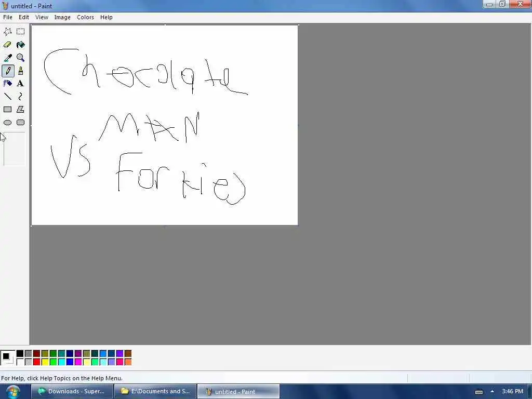Open the Help menu

[106, 17]
